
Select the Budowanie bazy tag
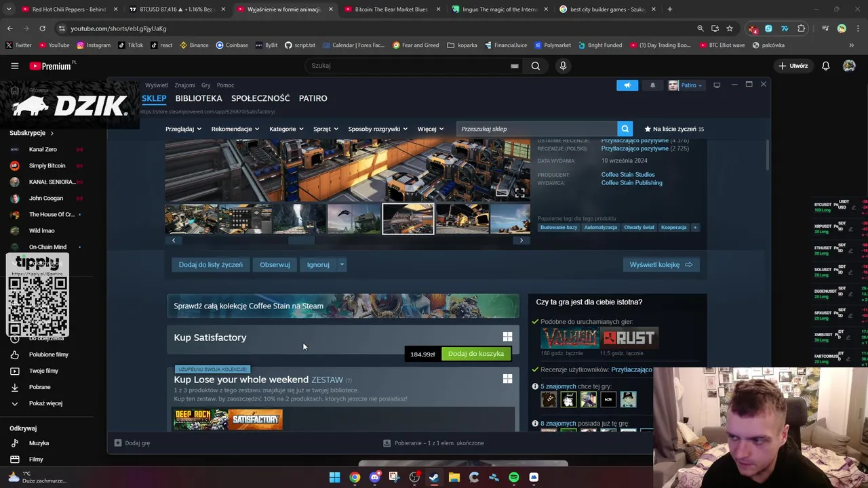click(x=559, y=228)
